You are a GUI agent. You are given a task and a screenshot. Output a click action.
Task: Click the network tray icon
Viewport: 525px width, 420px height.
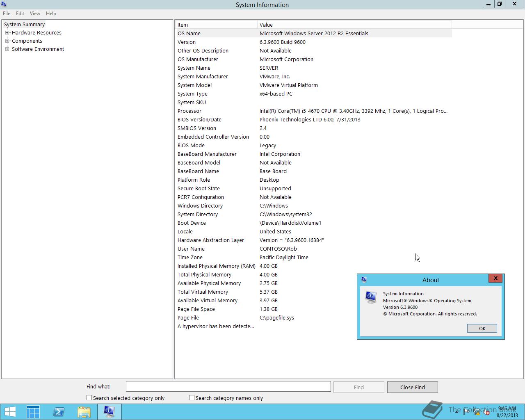[x=477, y=412]
